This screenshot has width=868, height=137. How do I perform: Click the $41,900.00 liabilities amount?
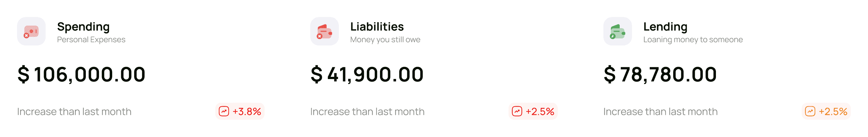coord(366,74)
